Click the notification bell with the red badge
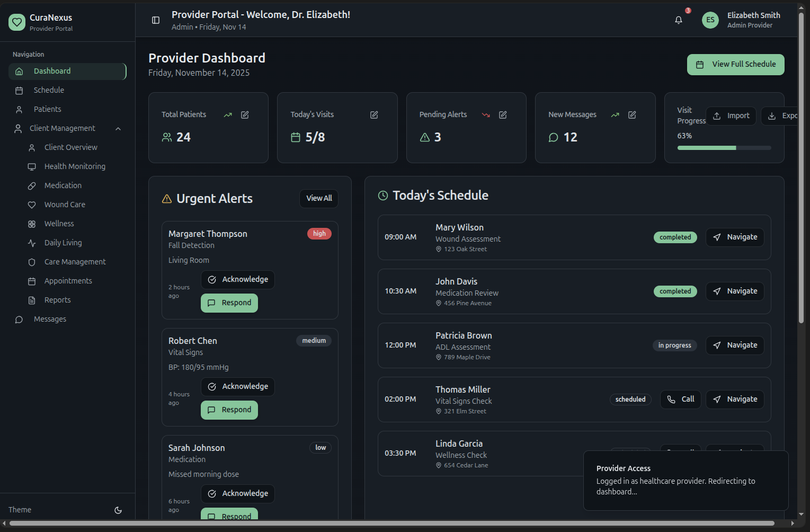 (x=679, y=20)
